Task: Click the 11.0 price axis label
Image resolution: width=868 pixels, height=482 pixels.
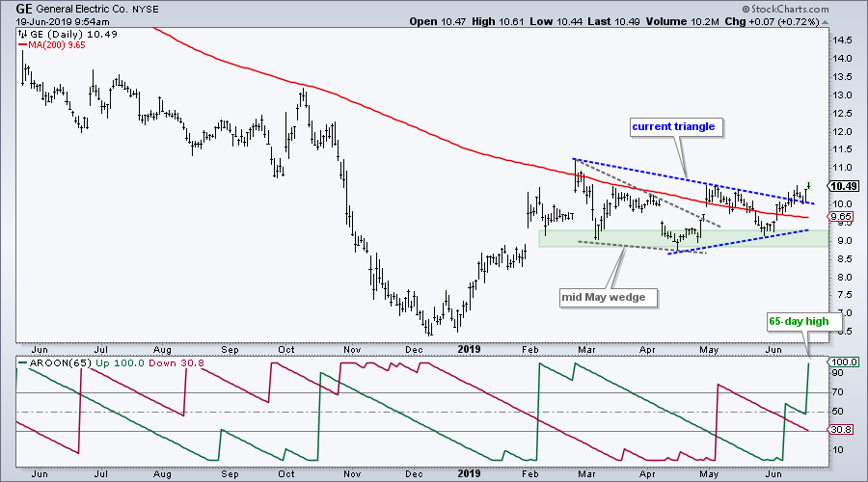Action: pyautogui.click(x=841, y=168)
